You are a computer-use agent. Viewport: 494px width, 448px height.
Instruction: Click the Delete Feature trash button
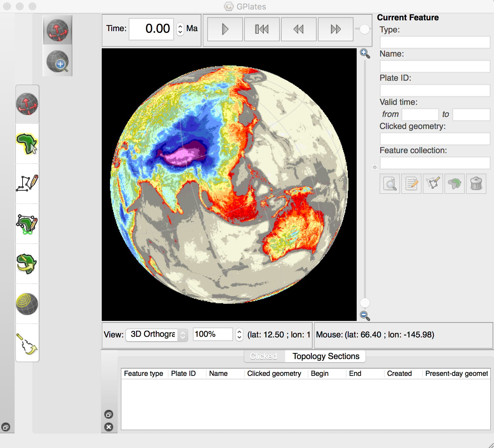(476, 184)
